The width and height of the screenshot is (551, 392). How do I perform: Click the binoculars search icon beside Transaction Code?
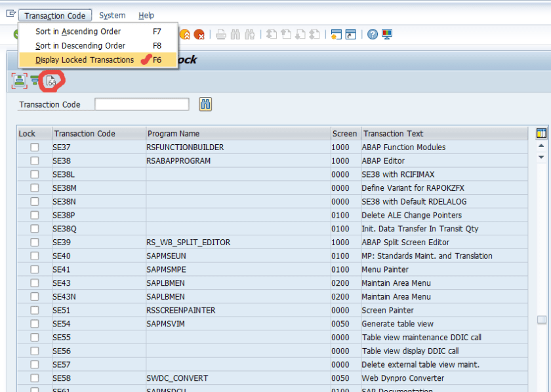click(x=205, y=104)
